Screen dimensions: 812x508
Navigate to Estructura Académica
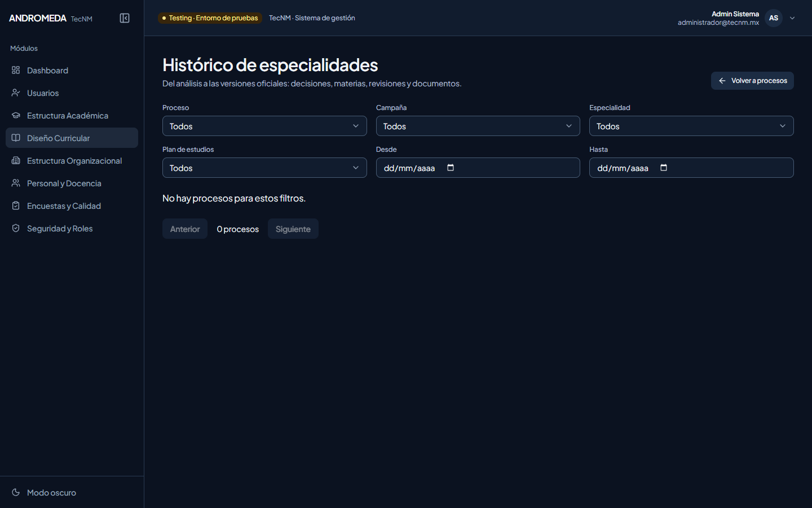pyautogui.click(x=72, y=115)
